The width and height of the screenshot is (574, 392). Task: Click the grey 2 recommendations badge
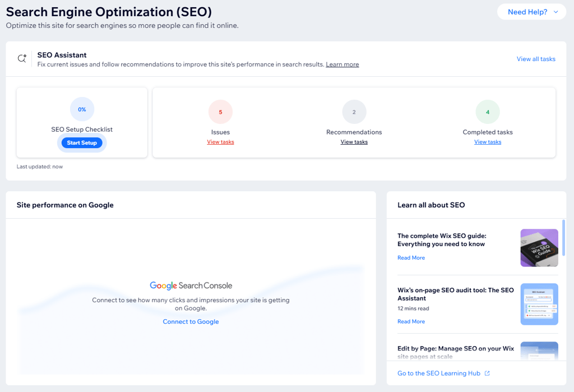click(354, 112)
